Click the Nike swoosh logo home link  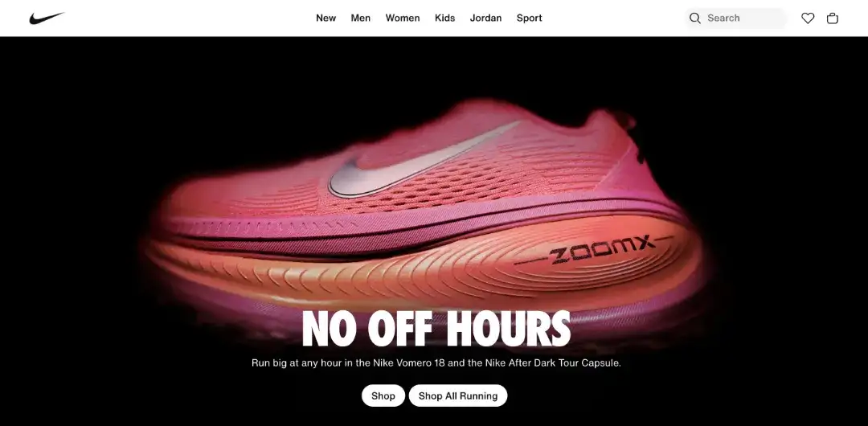click(x=47, y=18)
